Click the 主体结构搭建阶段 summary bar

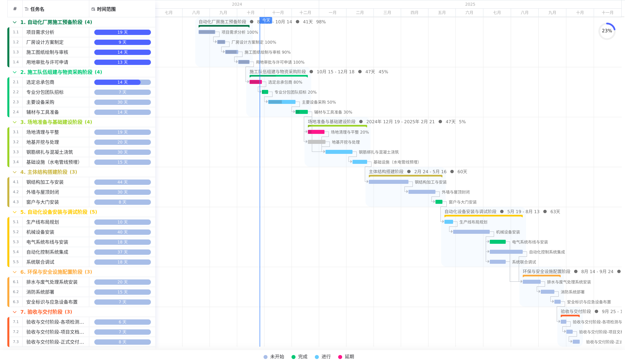click(x=405, y=176)
